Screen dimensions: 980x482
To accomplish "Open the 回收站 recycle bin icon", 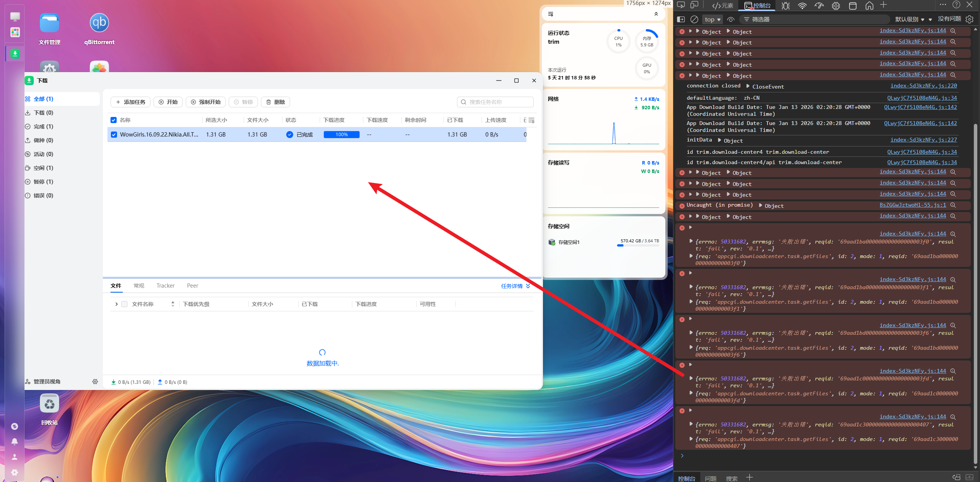I will tap(49, 404).
